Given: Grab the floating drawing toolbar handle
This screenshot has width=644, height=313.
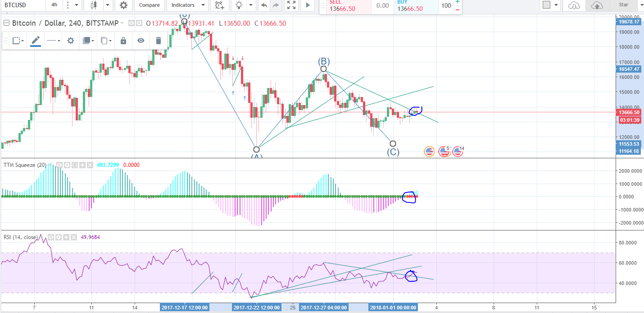Looking at the screenshot, I should click(x=6, y=41).
